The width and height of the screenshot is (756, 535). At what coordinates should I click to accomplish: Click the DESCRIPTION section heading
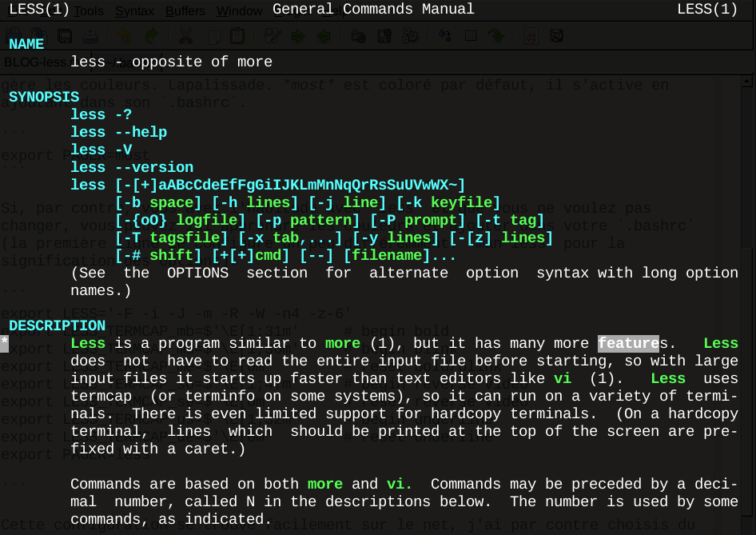coord(57,325)
